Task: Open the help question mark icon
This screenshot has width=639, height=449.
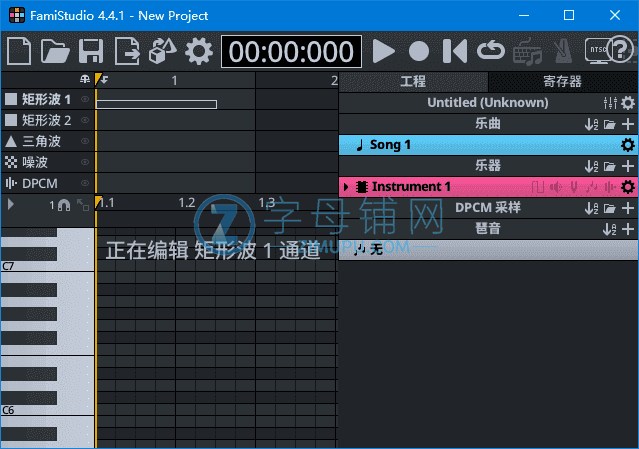Action: point(620,51)
